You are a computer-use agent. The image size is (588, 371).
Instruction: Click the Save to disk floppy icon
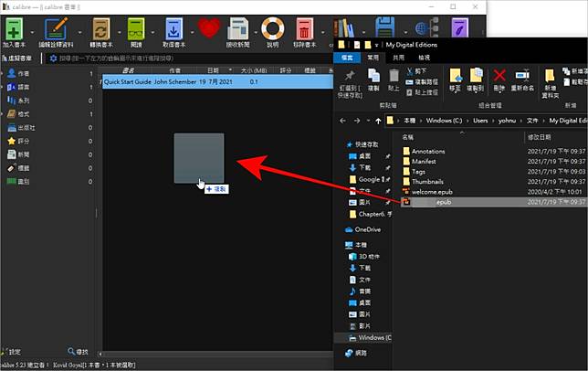click(x=384, y=27)
